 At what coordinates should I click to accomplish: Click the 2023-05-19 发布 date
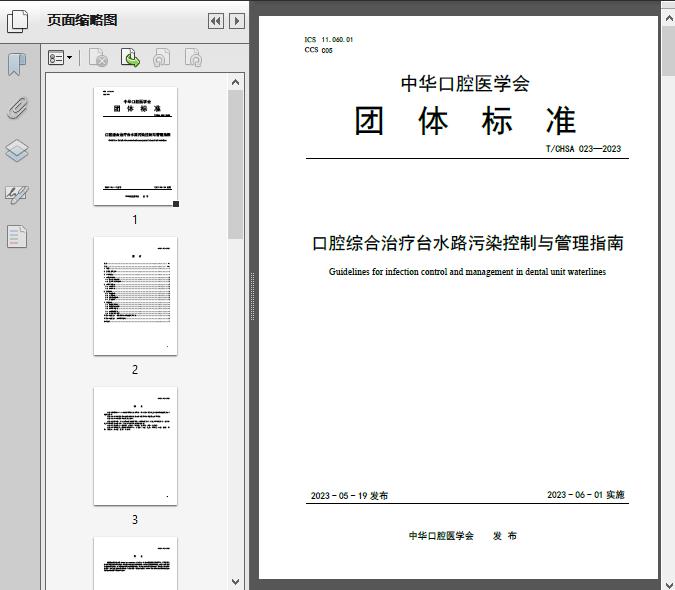(x=349, y=496)
